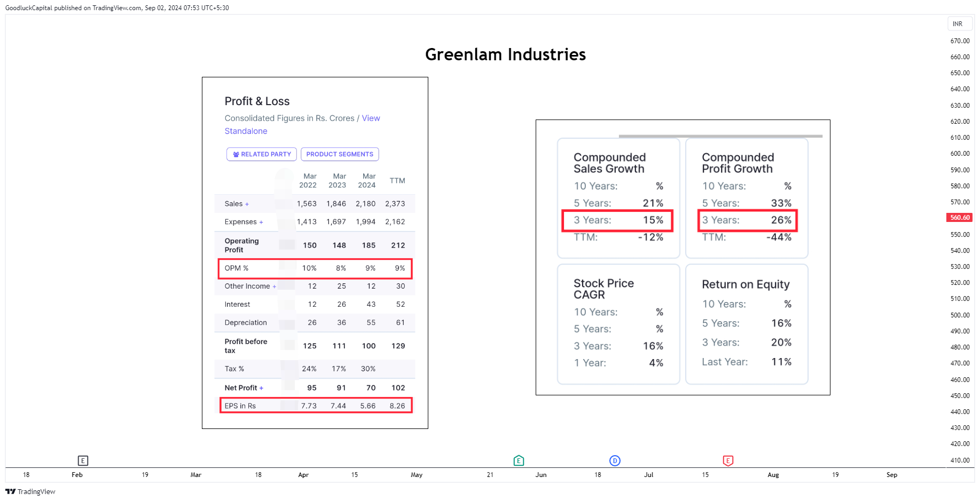Click the red earnings marker before Aug

pyautogui.click(x=728, y=460)
